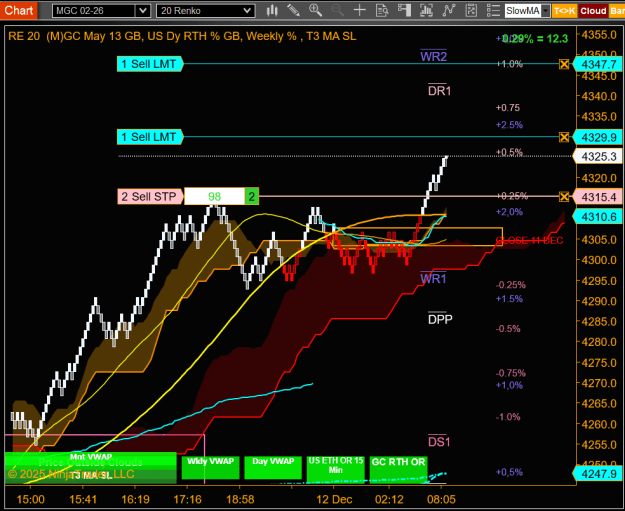
Task: Click the +1.5% weekly level label
Action: pyautogui.click(x=509, y=299)
